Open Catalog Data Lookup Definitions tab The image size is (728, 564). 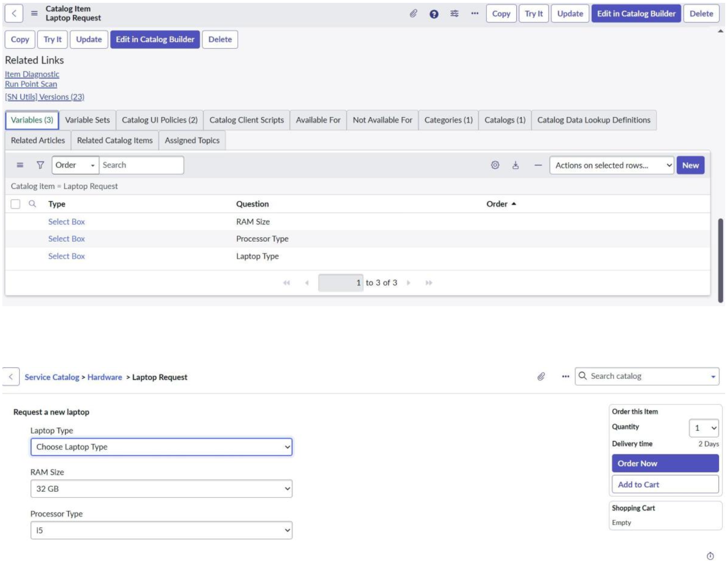(x=594, y=120)
